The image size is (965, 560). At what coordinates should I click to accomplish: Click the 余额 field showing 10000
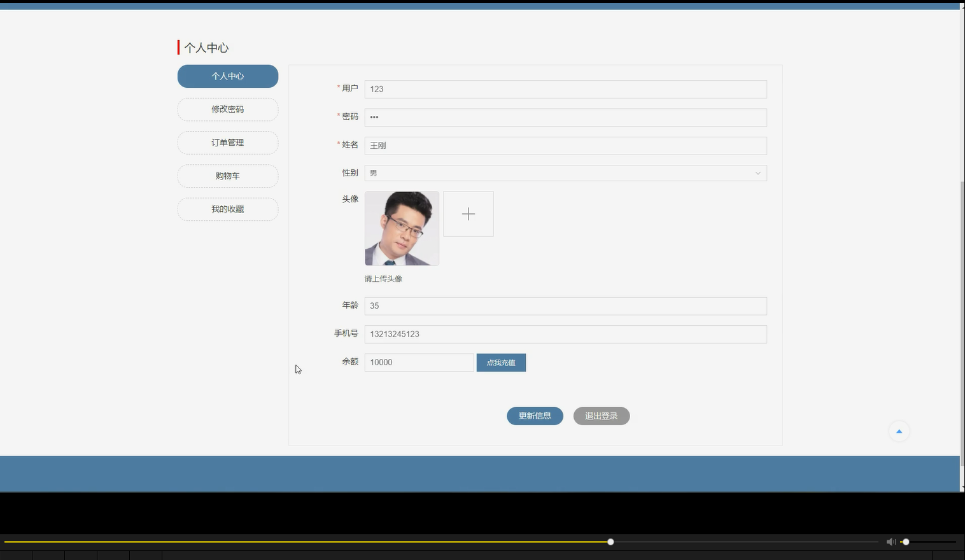coord(419,363)
